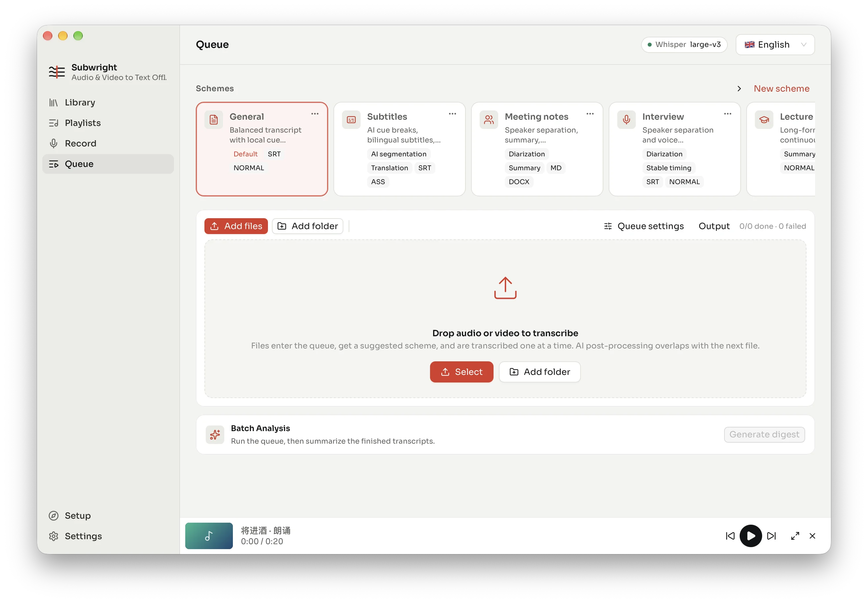
Task: Open the English language dropdown
Action: [x=775, y=45]
